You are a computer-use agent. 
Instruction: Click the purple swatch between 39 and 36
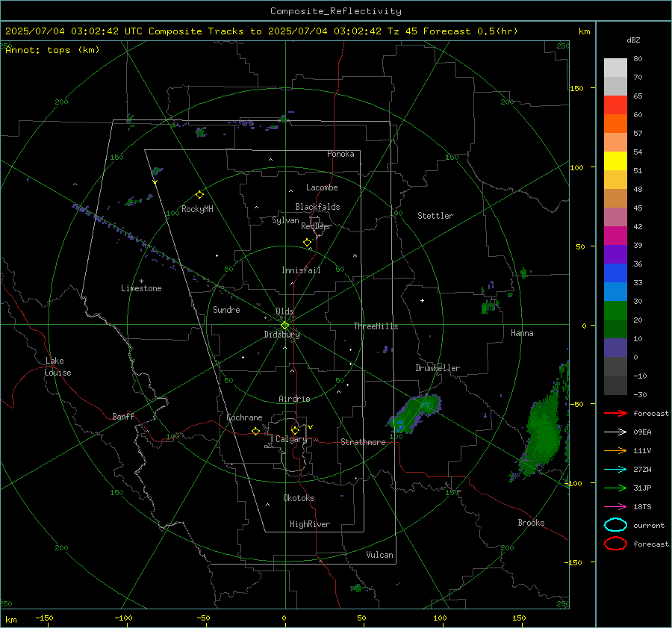point(615,255)
